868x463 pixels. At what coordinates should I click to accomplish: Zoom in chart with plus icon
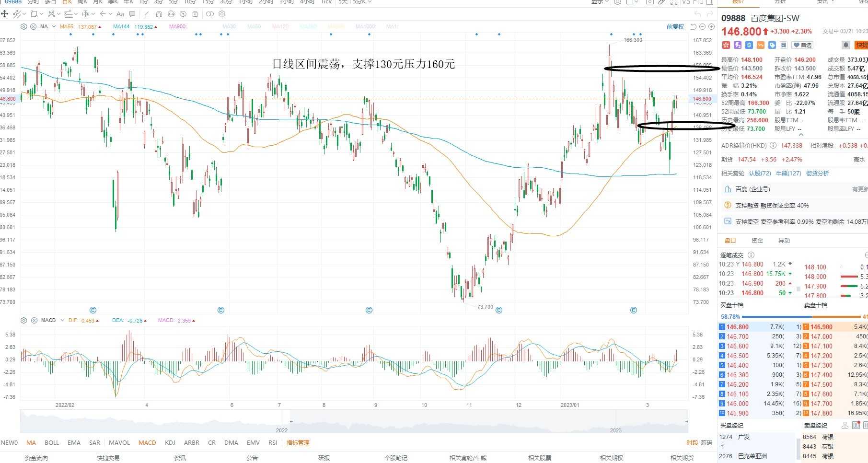712,27
